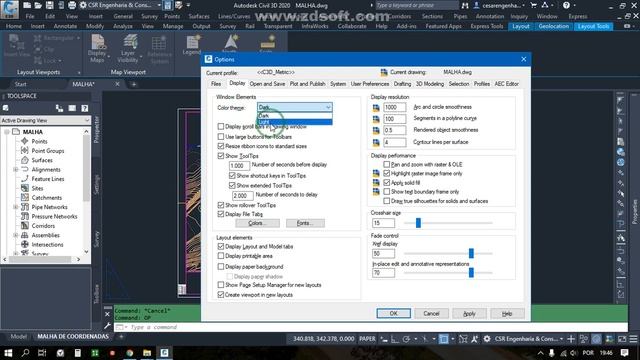This screenshot has height=360, width=640.
Task: Add new drawing tab with plus icon
Action: pos(134,84)
